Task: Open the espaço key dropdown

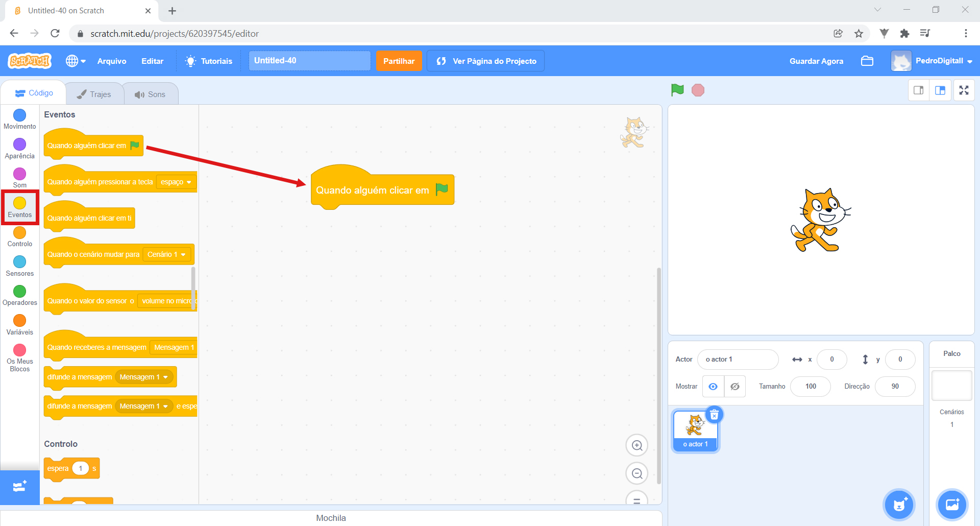Action: click(x=176, y=182)
